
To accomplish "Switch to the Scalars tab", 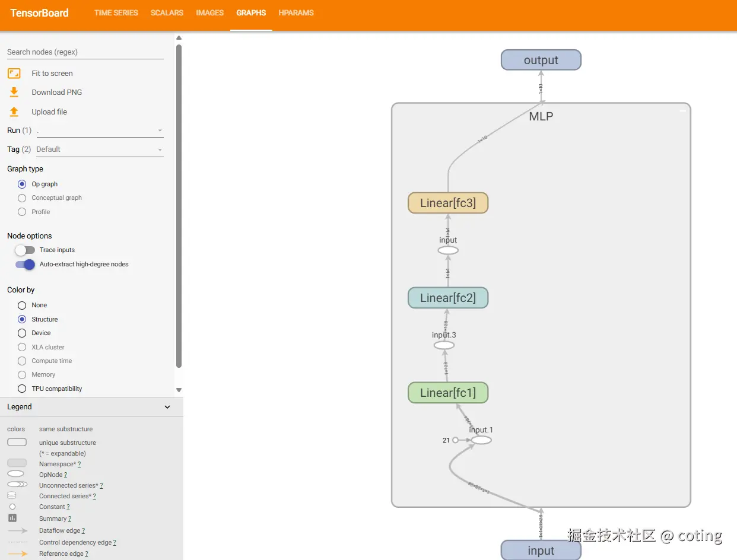I will click(x=167, y=12).
